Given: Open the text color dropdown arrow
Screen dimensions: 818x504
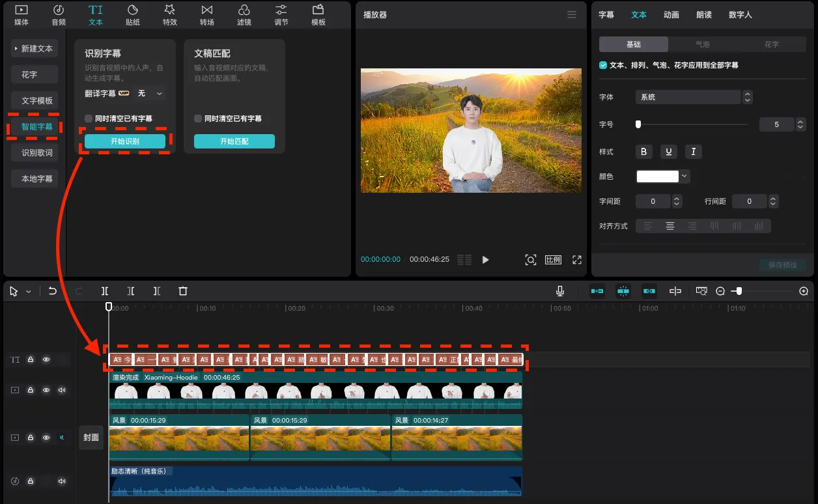Looking at the screenshot, I should tap(684, 176).
